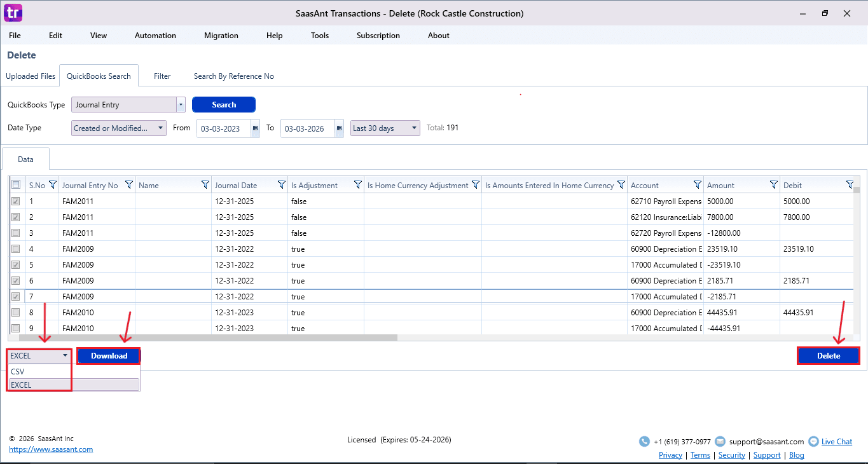The height and width of the screenshot is (464, 868).
Task: Choose CSV from the export format list
Action: 18,372
